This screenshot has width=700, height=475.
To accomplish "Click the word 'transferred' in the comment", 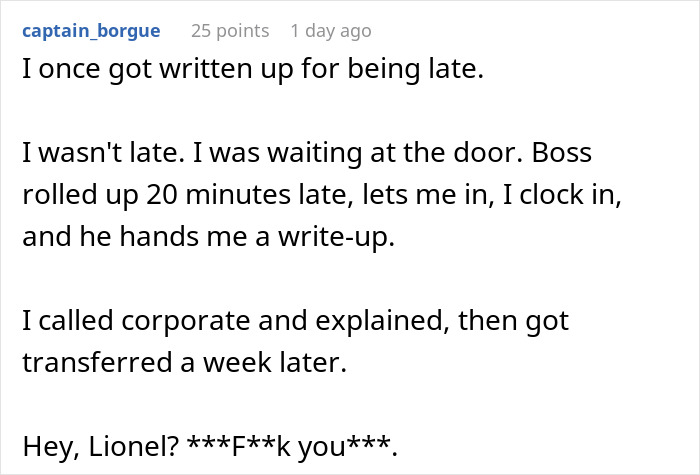I will click(97, 362).
